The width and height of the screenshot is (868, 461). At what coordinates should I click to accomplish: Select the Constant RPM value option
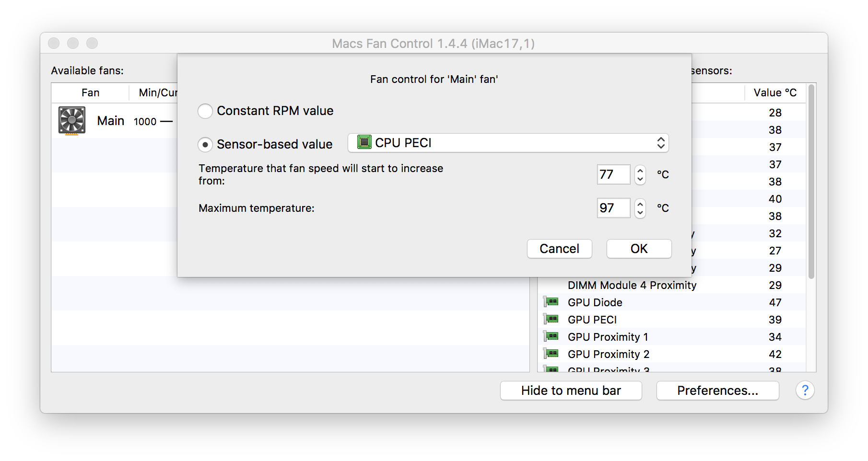(205, 111)
